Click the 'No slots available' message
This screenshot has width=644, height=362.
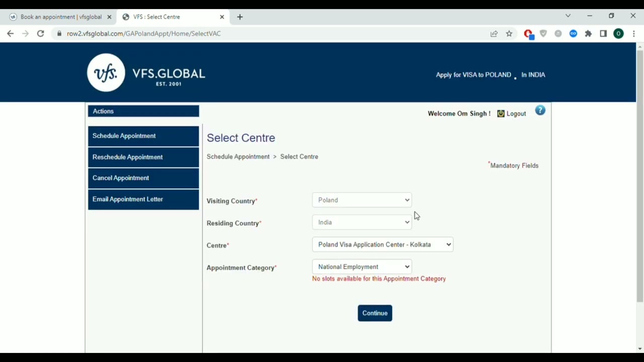tap(379, 279)
